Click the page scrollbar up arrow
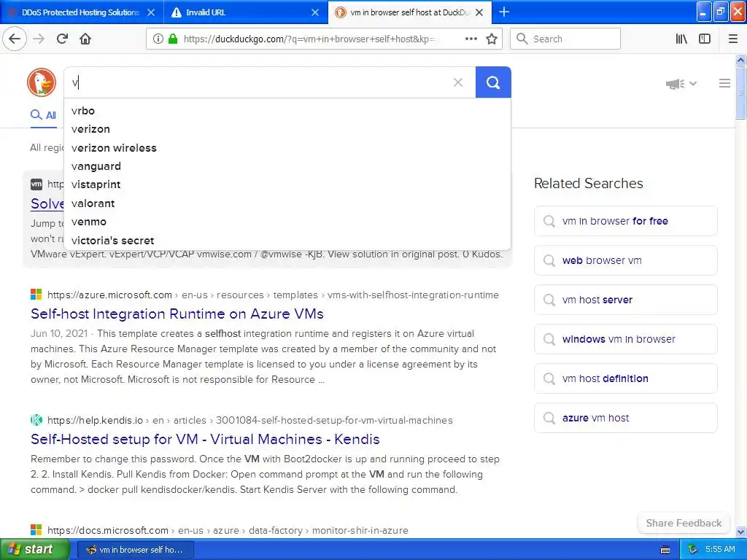 pyautogui.click(x=740, y=60)
